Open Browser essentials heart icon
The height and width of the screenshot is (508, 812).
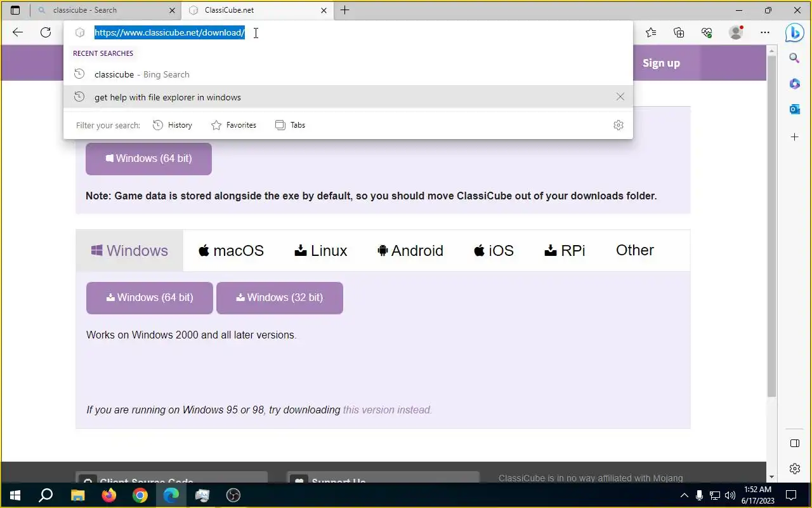[x=707, y=32]
